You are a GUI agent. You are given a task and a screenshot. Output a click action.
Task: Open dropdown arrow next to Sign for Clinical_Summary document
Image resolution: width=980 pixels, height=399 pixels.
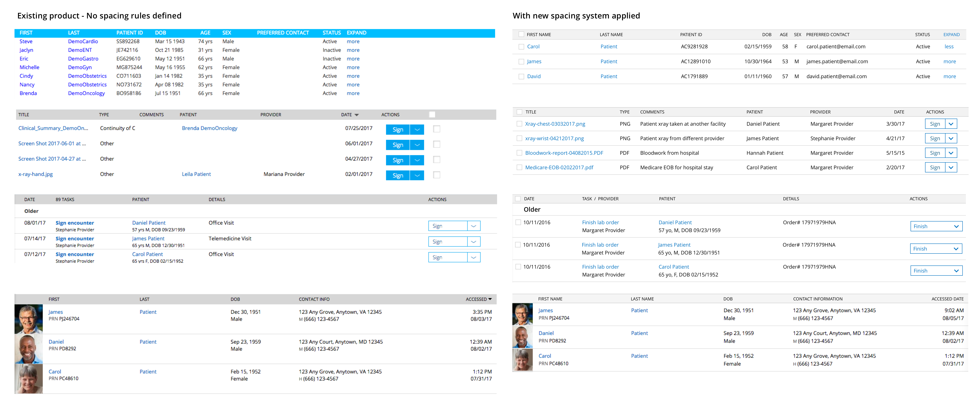point(417,130)
